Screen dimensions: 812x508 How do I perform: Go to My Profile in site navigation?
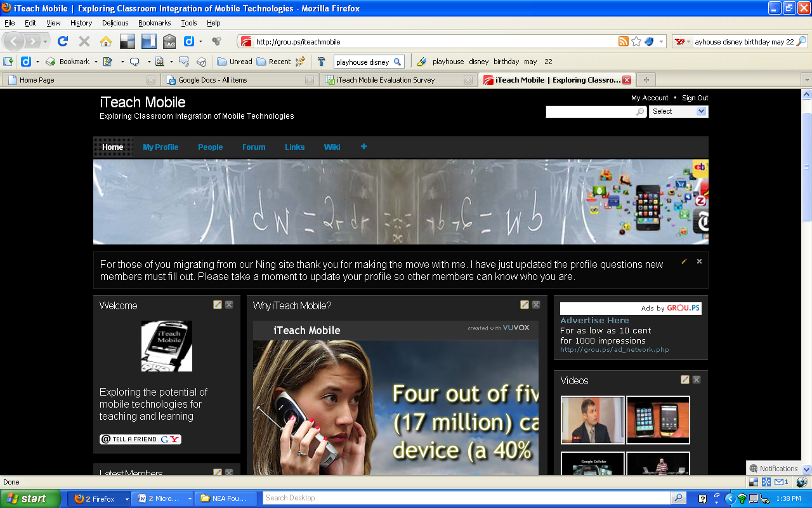[x=160, y=147]
